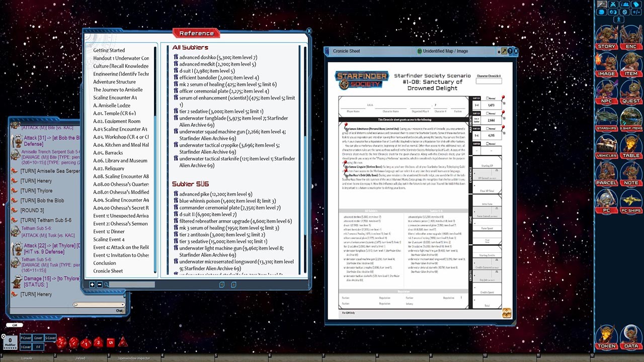Select the red Reference tab

pos(196,33)
